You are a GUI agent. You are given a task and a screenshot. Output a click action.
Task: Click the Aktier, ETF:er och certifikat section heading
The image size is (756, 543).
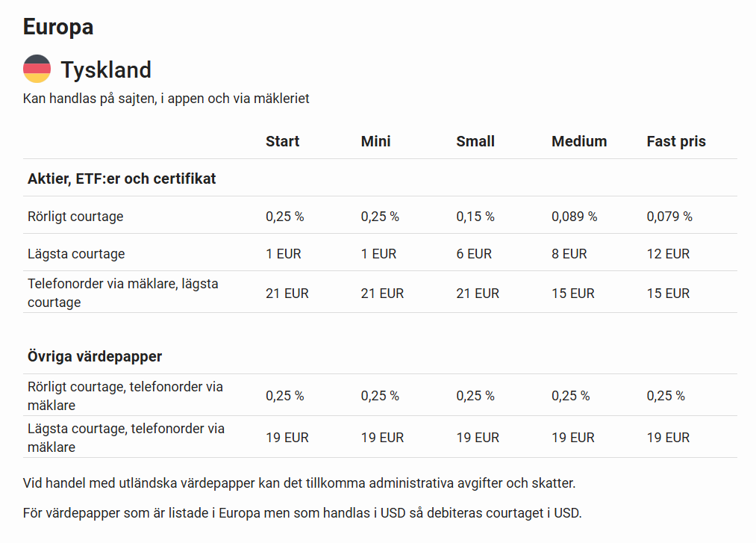pos(122,179)
